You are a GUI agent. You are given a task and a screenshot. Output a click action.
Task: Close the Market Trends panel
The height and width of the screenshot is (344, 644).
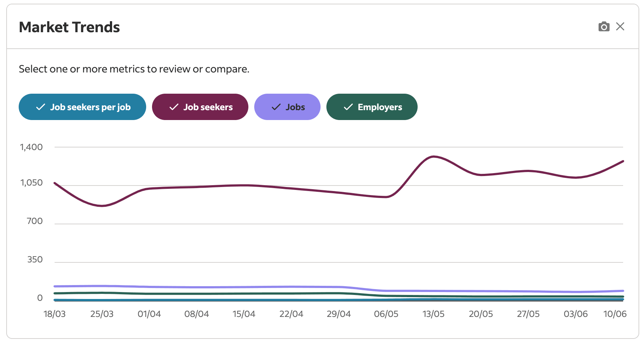620,26
